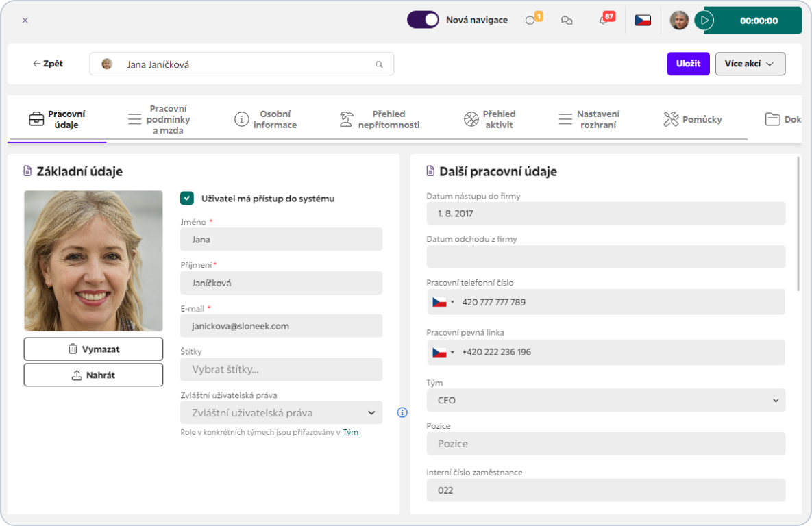Click Datum nástupu do firmy field
Viewport: 812px width, 526px height.
(x=606, y=213)
